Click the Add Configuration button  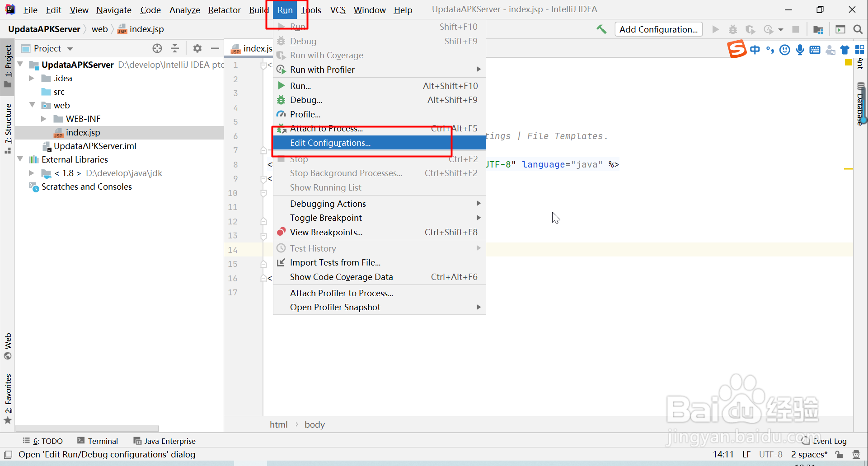click(x=658, y=29)
